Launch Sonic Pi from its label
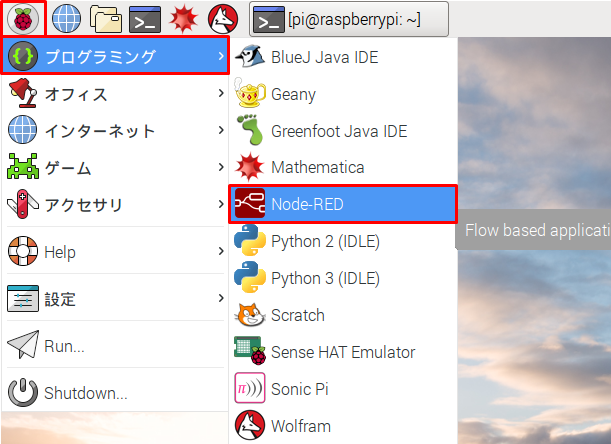Screen dimensions: 611x444 click(x=300, y=389)
